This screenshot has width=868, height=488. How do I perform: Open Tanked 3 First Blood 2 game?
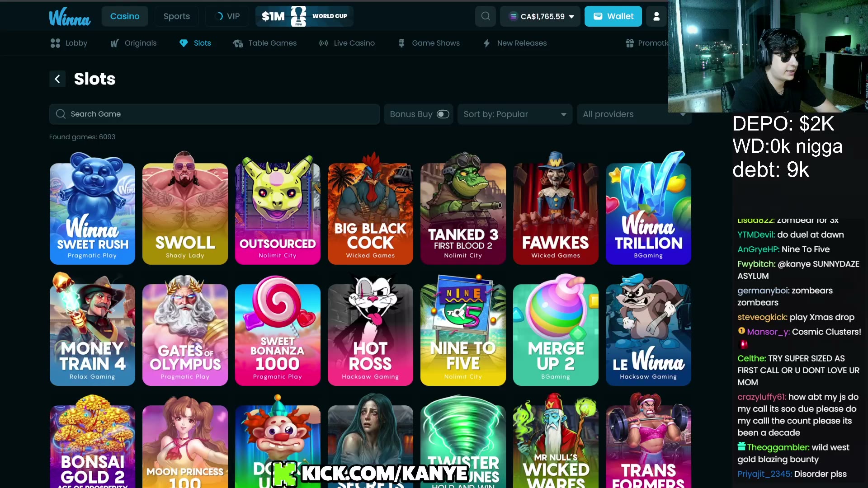pos(463,208)
